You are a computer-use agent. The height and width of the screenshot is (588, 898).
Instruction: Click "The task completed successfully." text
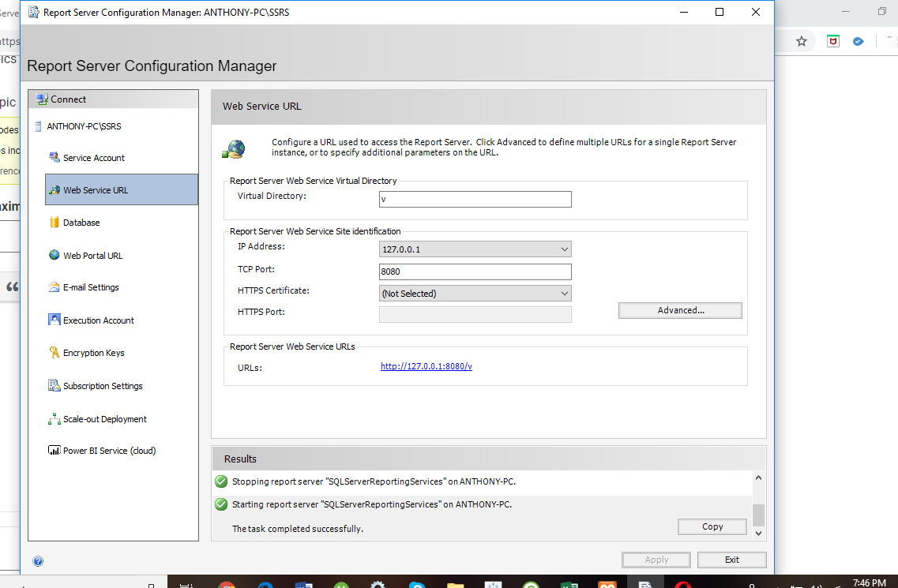point(297,529)
